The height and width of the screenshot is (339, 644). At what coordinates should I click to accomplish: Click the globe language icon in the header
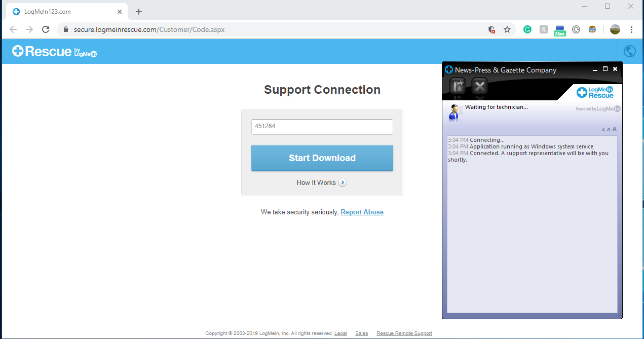[x=630, y=51]
